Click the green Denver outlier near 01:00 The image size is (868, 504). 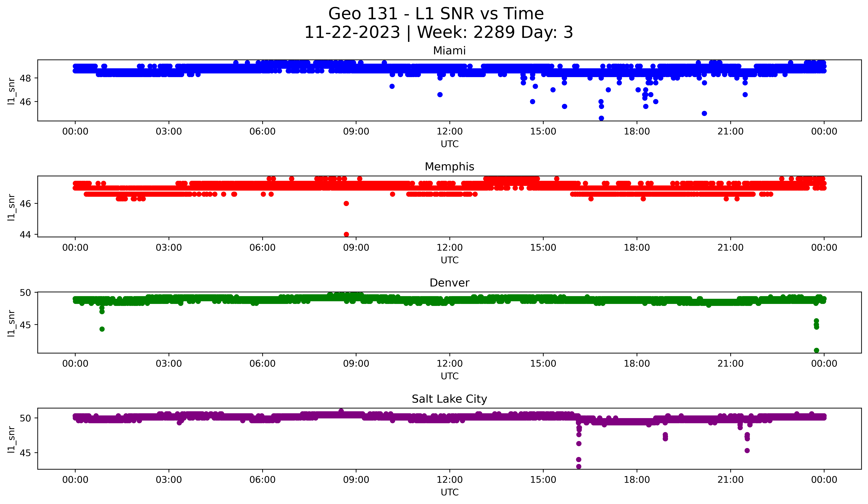tap(102, 329)
